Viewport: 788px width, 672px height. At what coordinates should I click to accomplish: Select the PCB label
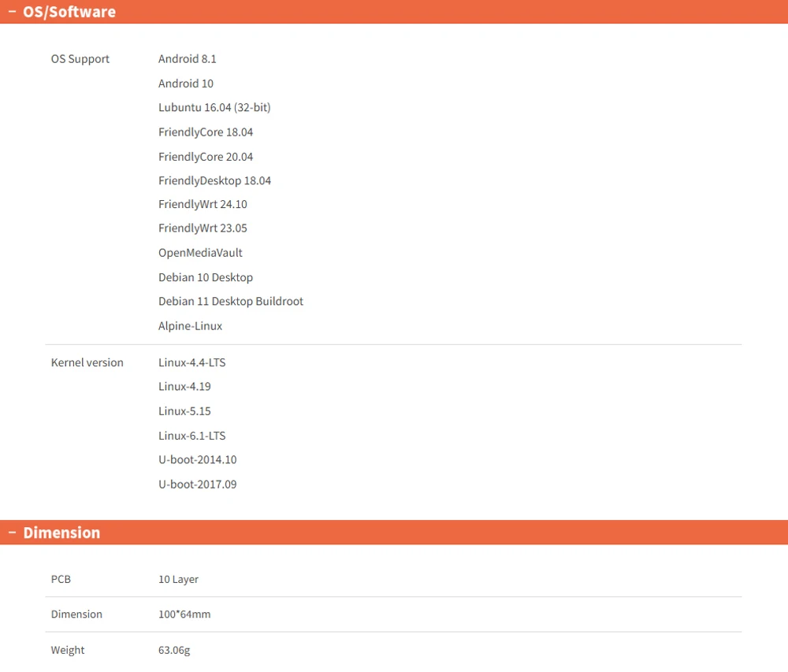click(x=61, y=579)
